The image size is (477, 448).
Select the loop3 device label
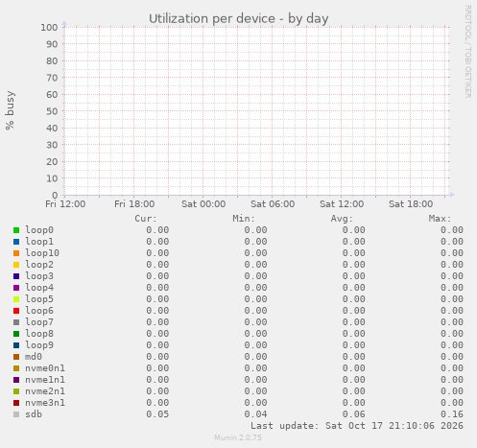pyautogui.click(x=39, y=276)
